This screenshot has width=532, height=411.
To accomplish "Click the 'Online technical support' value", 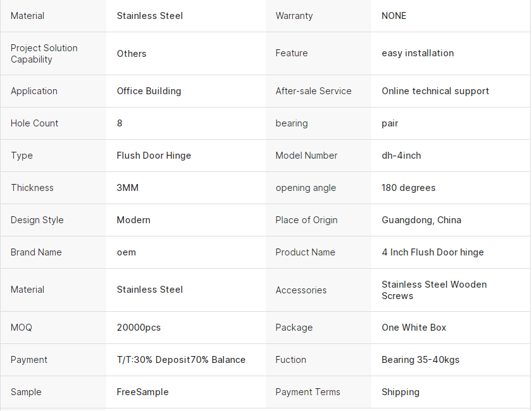I will [x=435, y=91].
